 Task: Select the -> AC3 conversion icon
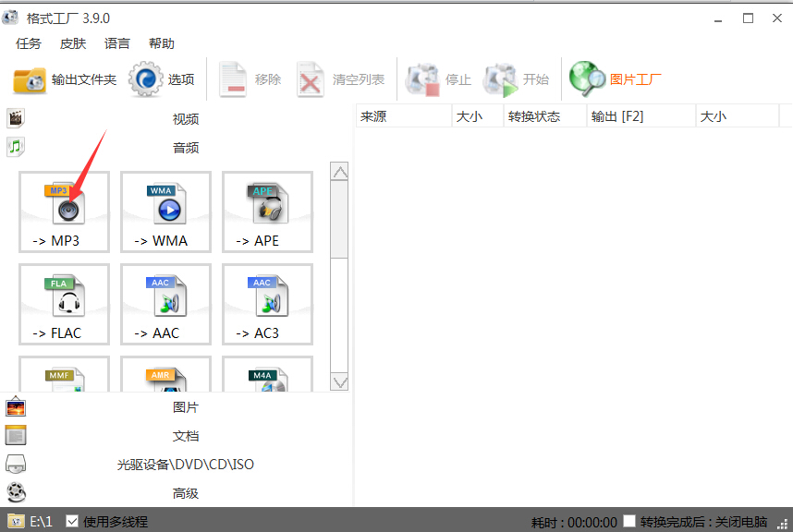coord(267,304)
